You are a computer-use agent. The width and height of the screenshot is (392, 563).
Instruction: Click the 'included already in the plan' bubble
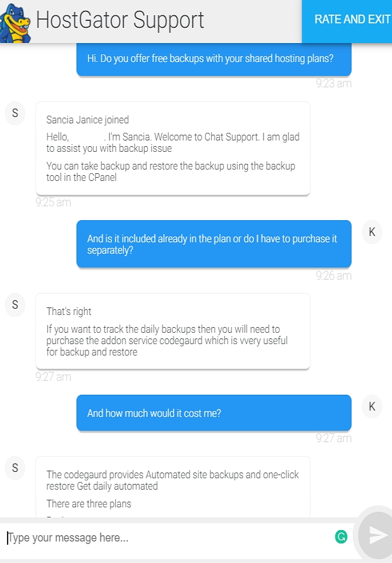(x=214, y=244)
